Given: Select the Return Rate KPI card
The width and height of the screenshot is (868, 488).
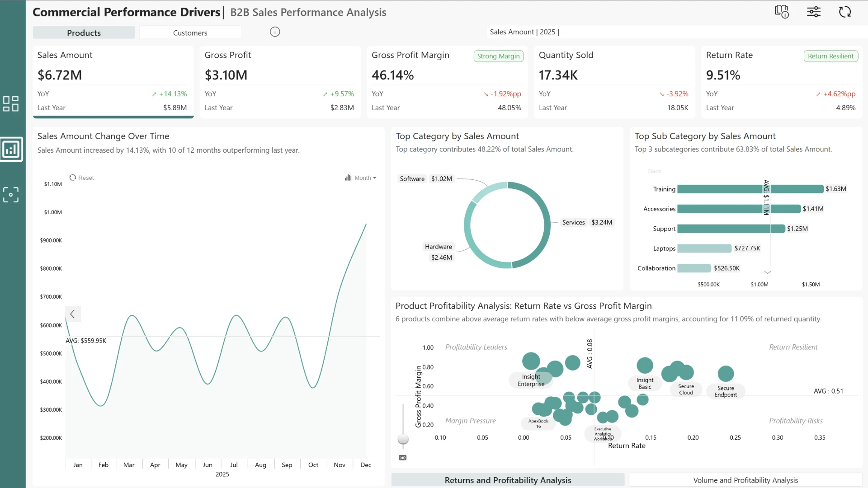Looking at the screenshot, I should click(x=782, y=82).
